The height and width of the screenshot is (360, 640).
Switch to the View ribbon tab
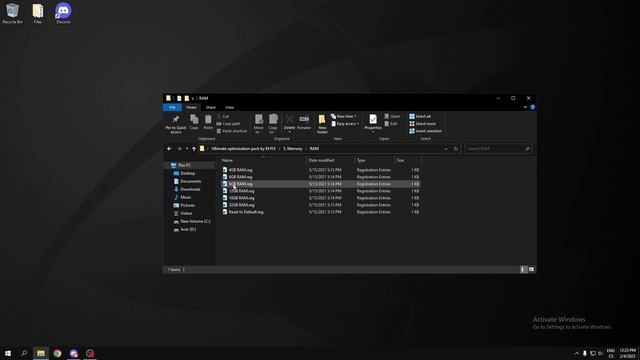point(229,107)
